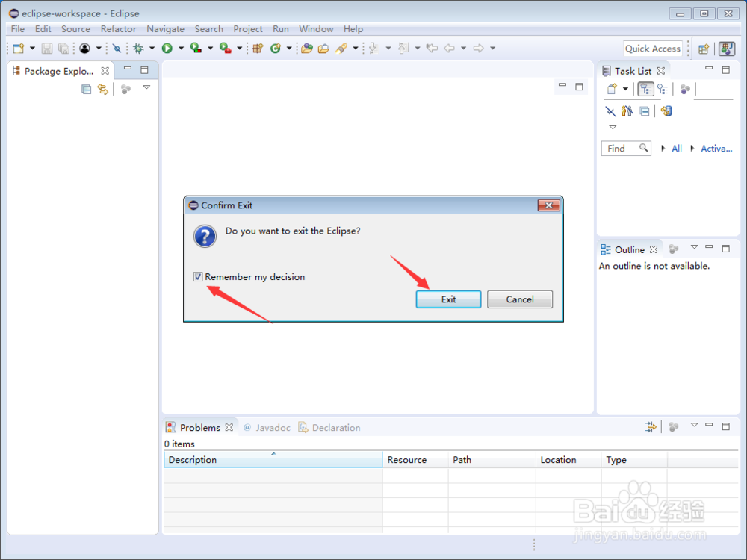Open Package Explorer View Menu triangle
This screenshot has height=560, width=747.
(x=146, y=87)
